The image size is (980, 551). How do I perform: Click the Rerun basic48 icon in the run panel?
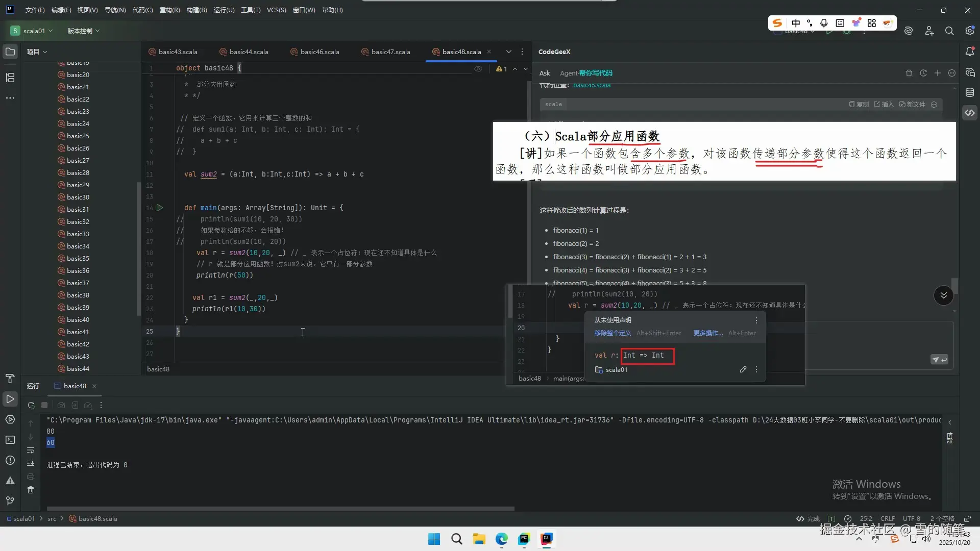pos(31,405)
